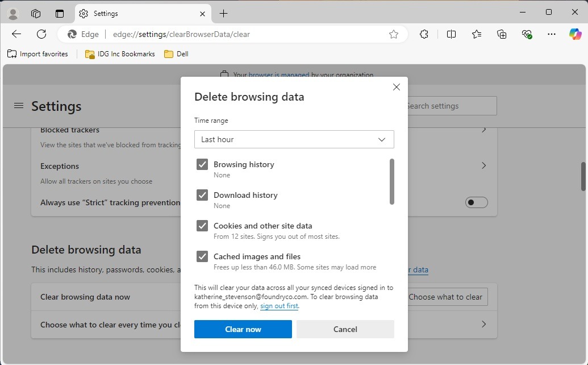
Task: Open the Copilot icon
Action: click(x=576, y=34)
